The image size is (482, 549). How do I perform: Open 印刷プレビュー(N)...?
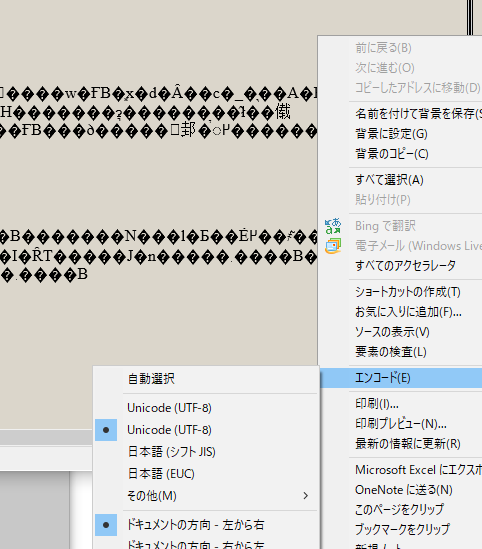pyautogui.click(x=401, y=424)
